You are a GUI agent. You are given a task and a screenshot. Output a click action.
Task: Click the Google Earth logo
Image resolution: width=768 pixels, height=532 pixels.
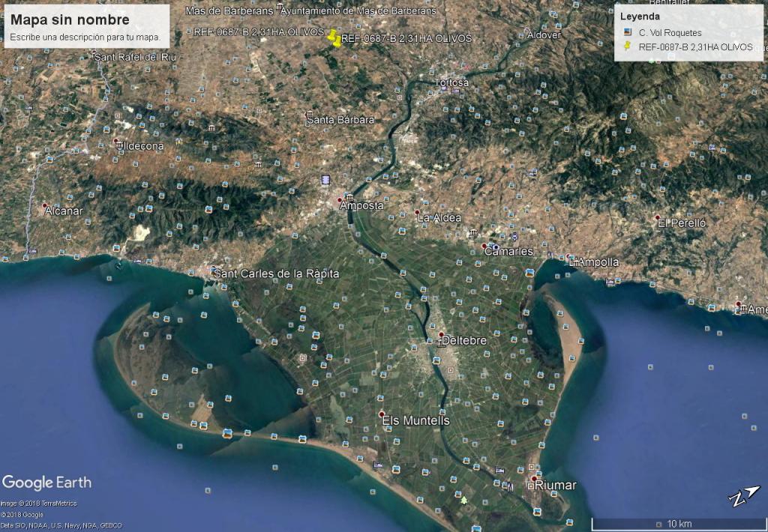tap(46, 483)
